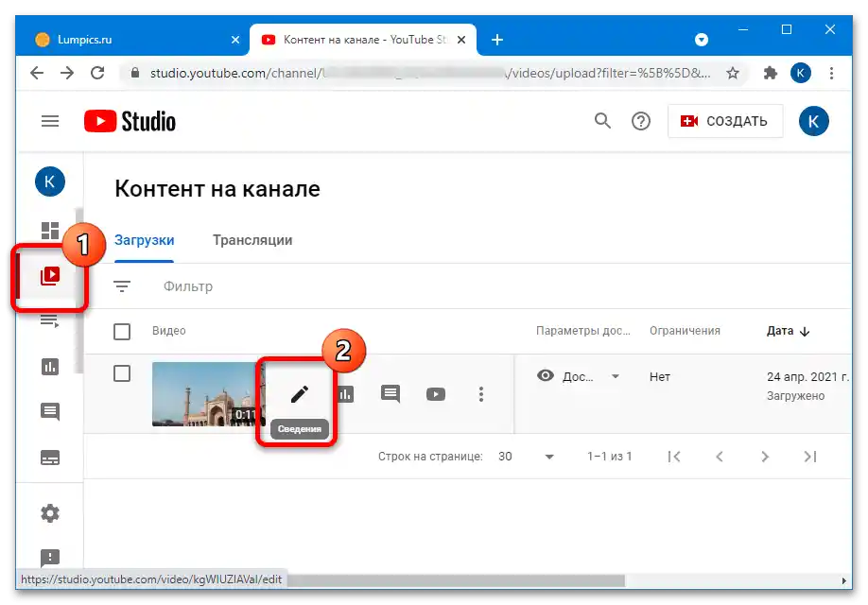868x605 pixels.
Task: Switch to the Lumpics.ru browser tab
Action: coord(133,40)
